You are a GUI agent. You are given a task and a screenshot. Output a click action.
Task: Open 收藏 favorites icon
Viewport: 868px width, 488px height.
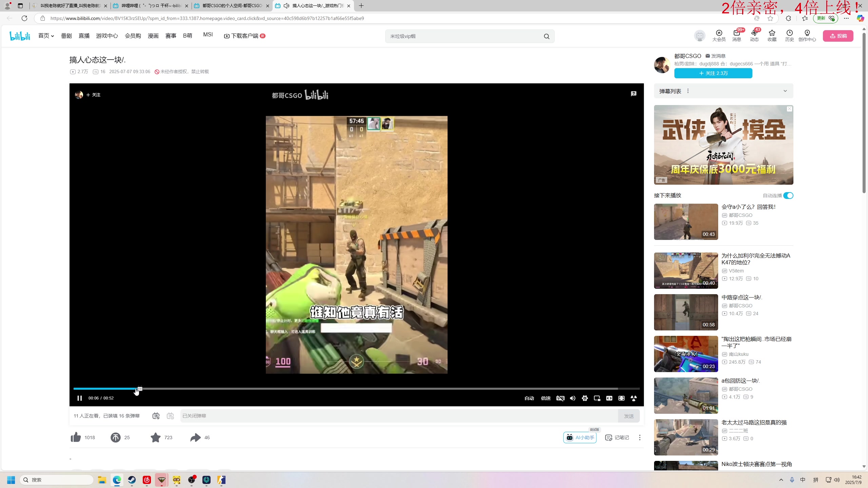772,36
